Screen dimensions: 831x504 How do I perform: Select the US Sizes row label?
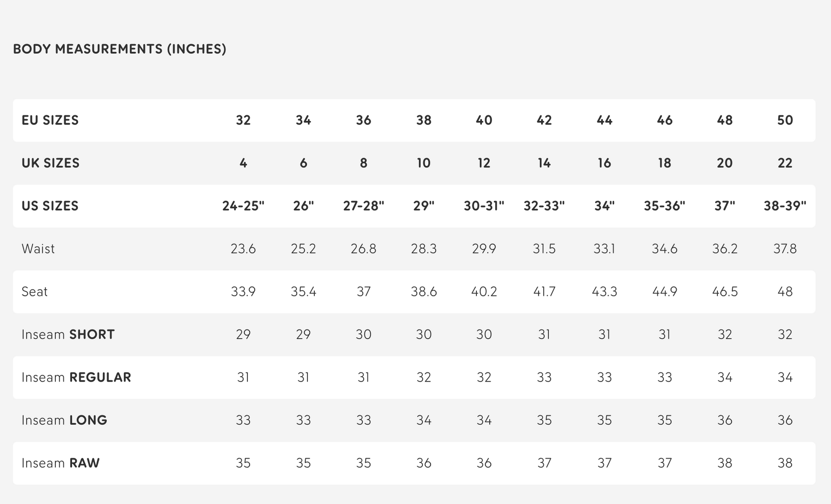click(x=50, y=206)
